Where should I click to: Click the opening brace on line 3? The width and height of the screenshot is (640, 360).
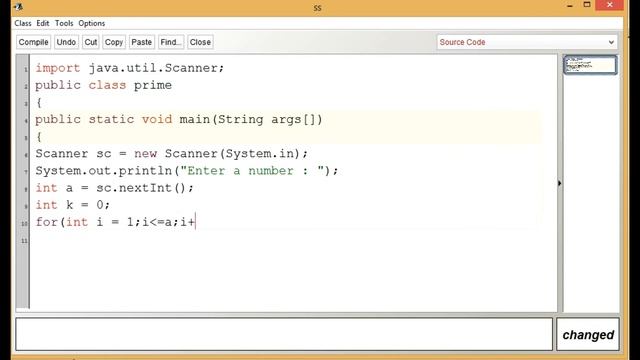(39, 103)
